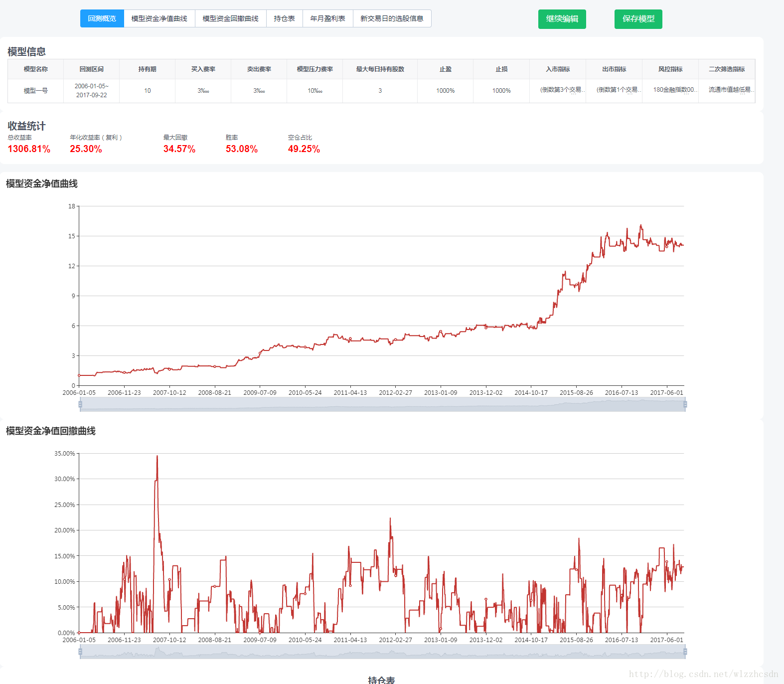784x684 pixels.
Task: Click right zoom handle of net value chart
Action: 685,404
